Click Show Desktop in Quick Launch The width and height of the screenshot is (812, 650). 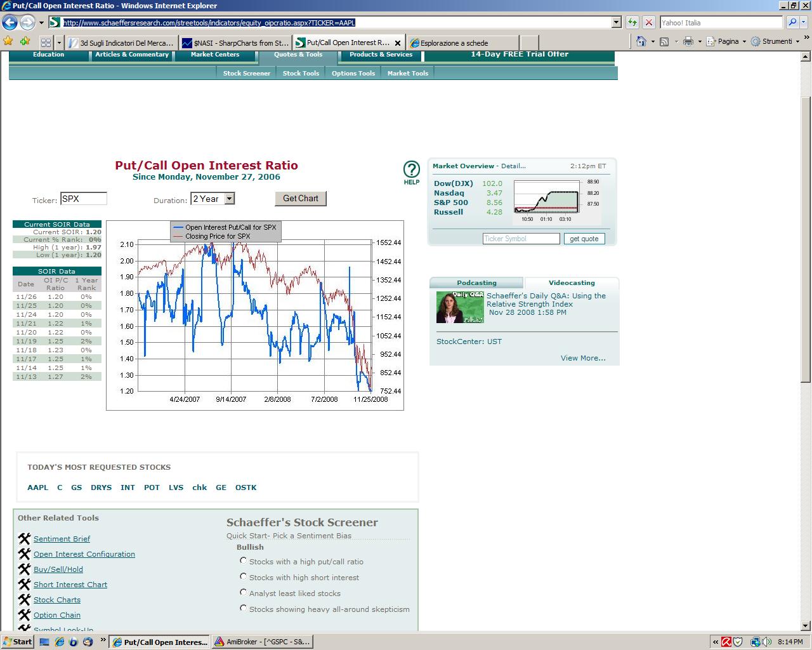click(x=44, y=642)
